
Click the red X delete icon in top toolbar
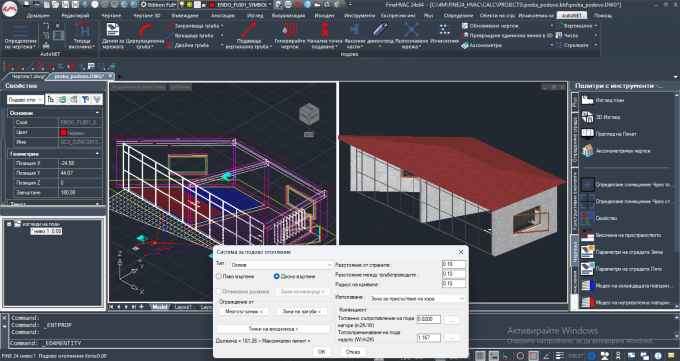298,5
